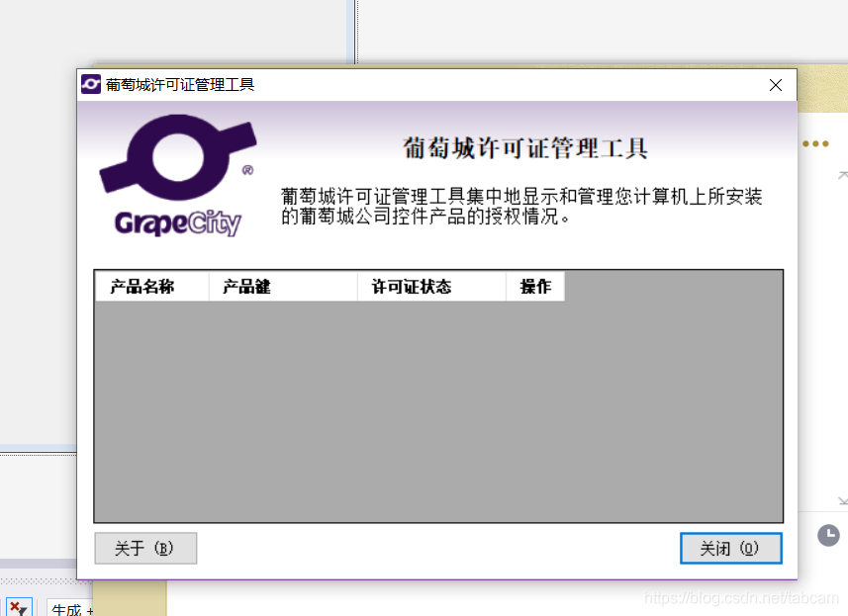
Task: Click the up arrow in right background panel
Action: [843, 175]
